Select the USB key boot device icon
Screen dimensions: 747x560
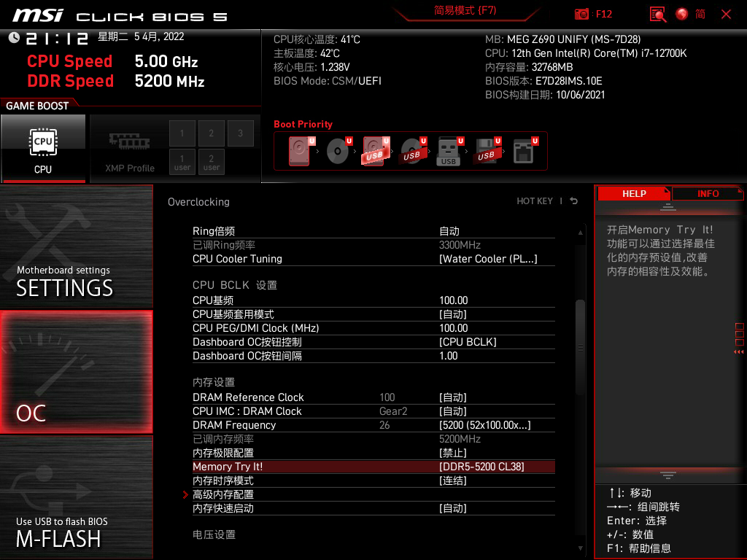pyautogui.click(x=449, y=151)
